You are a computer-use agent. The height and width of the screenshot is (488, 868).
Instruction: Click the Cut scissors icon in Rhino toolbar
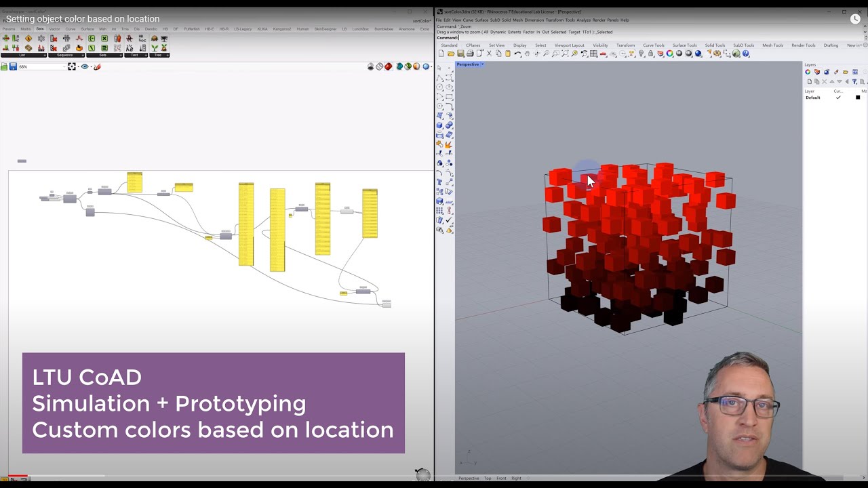(489, 54)
